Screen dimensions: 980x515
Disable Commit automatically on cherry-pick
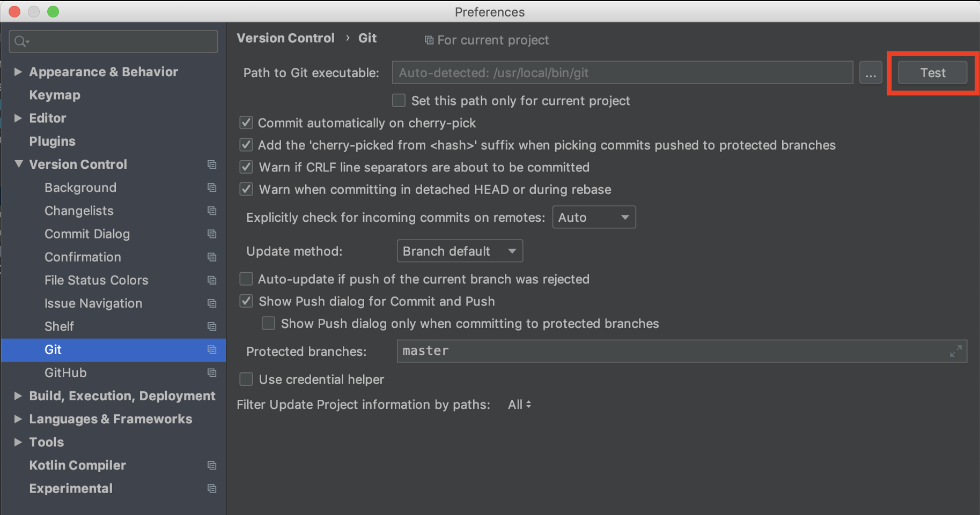click(246, 123)
